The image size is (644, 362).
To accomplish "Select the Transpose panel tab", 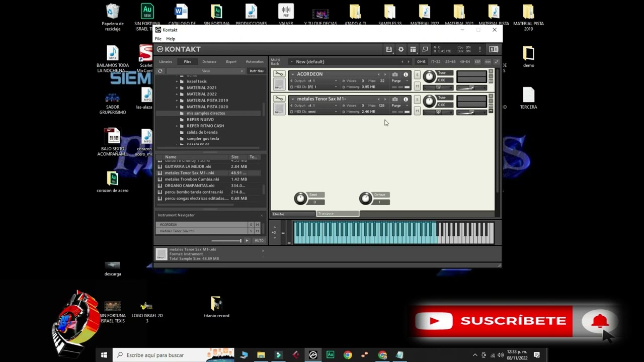I will [338, 214].
